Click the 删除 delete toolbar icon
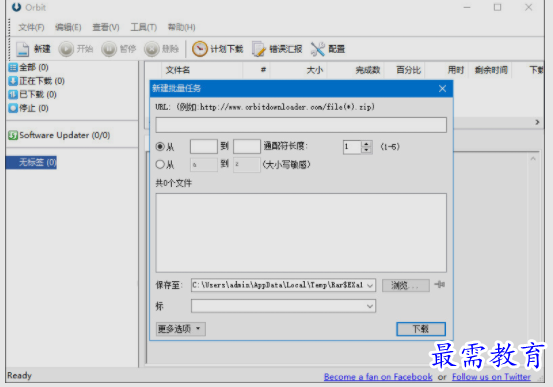This screenshot has height=387, width=553. [152, 49]
